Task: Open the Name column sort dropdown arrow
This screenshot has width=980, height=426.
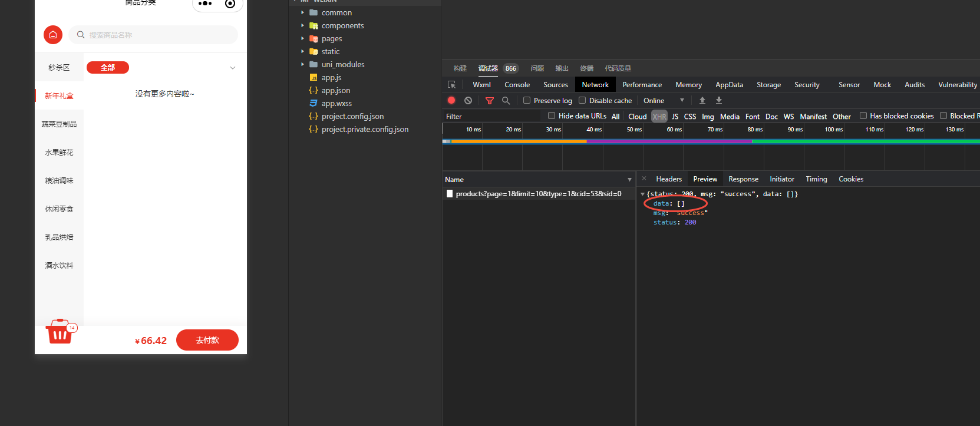Action: (x=629, y=180)
